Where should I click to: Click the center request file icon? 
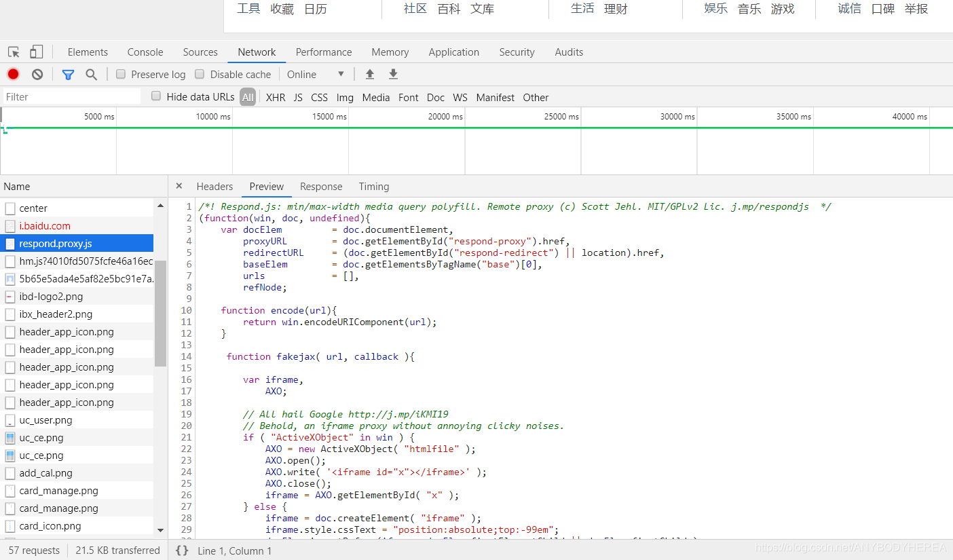pos(10,208)
